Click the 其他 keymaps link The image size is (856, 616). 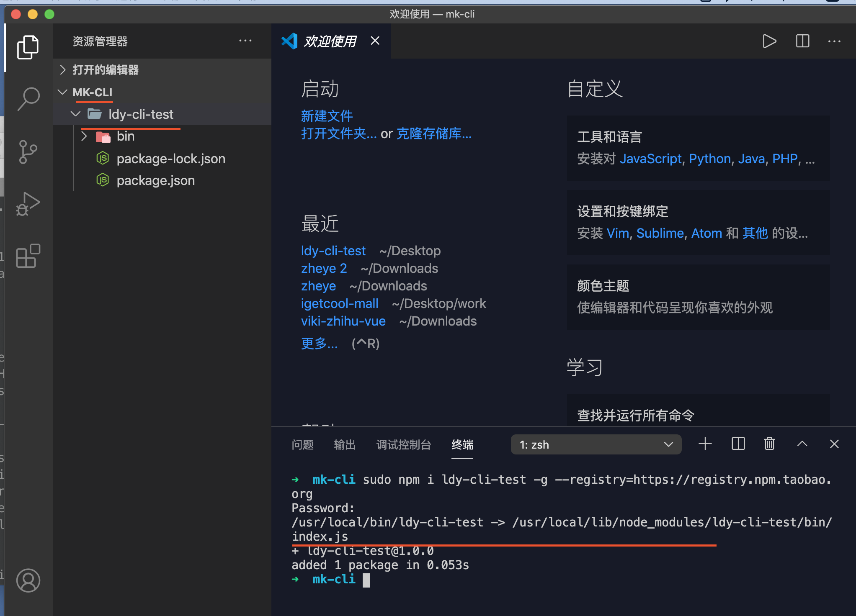click(755, 234)
